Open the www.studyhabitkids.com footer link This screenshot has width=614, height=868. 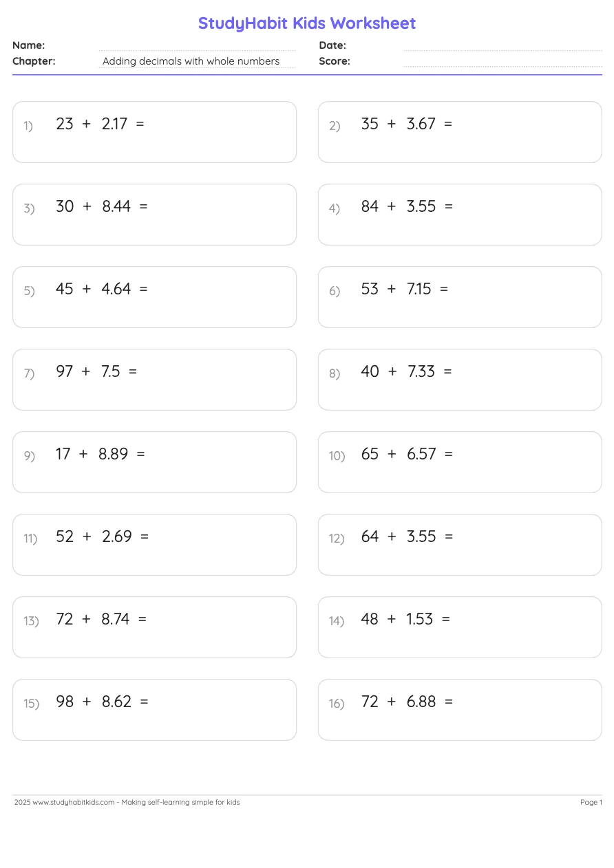coord(74,802)
